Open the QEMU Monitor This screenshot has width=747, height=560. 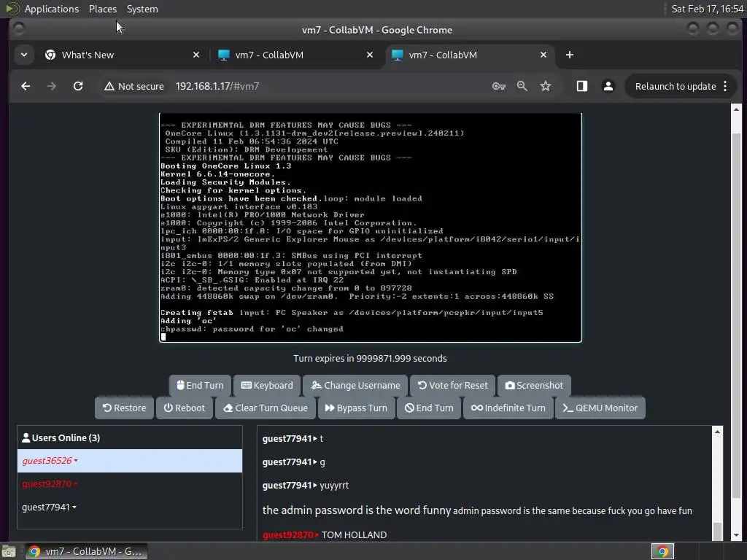tap(600, 408)
